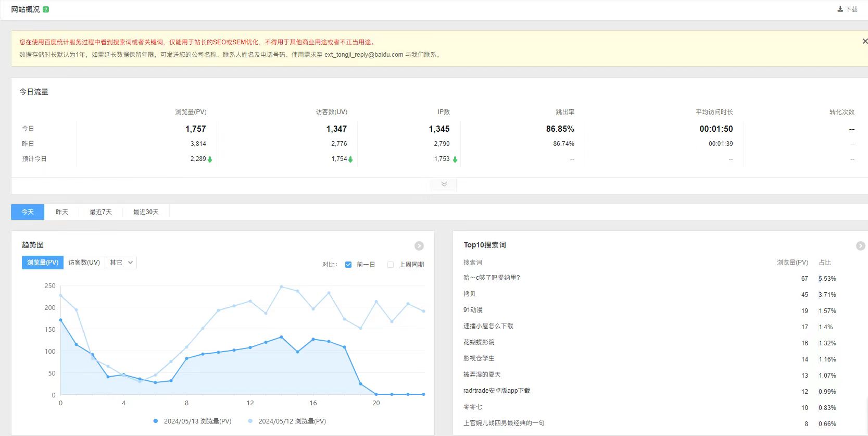The image size is (868, 436).
Task: Uncheck the 前一日 comparison checkbox
Action: pyautogui.click(x=348, y=265)
